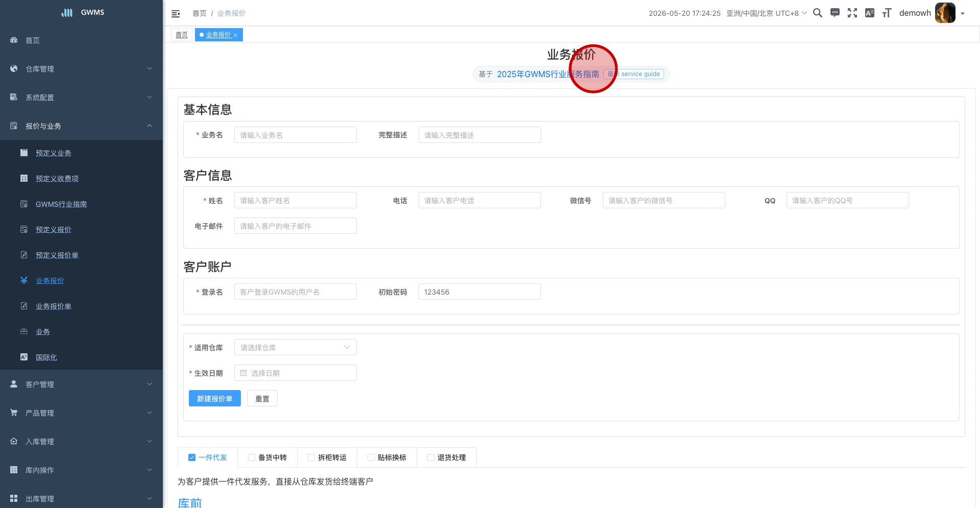Click the 预定义报价 icon in sidebar
980x508 pixels.
click(24, 229)
